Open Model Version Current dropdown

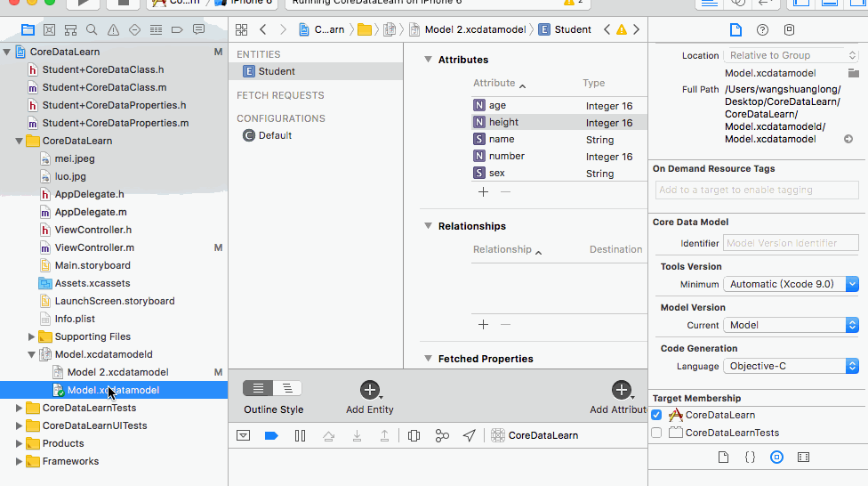coord(791,325)
